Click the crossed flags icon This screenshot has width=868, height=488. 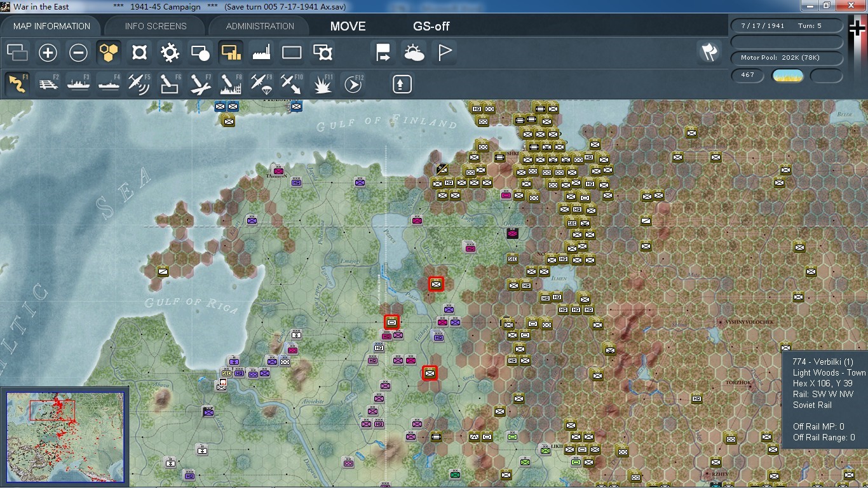point(709,52)
